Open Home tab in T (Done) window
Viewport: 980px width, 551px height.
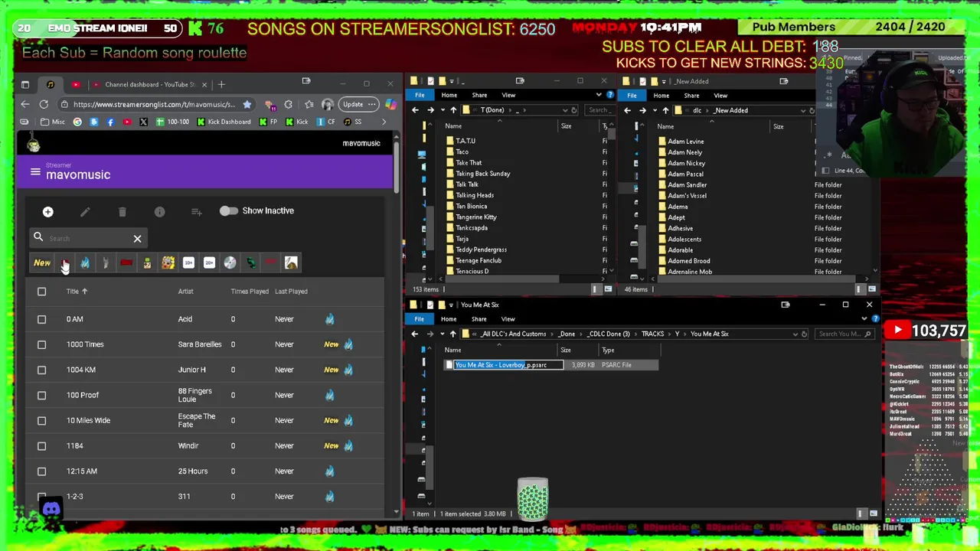pos(449,95)
